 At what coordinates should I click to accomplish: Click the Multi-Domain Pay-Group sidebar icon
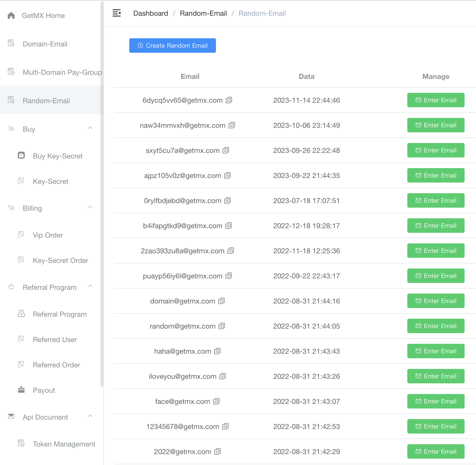(x=11, y=72)
